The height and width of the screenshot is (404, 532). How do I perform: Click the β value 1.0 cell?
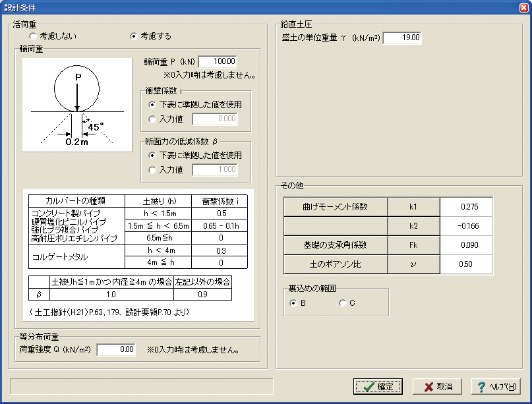111,294
